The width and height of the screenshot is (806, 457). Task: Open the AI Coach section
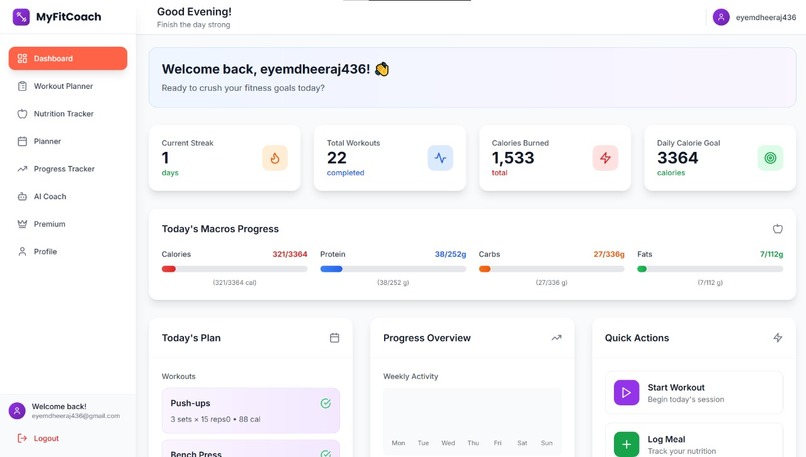point(68,196)
